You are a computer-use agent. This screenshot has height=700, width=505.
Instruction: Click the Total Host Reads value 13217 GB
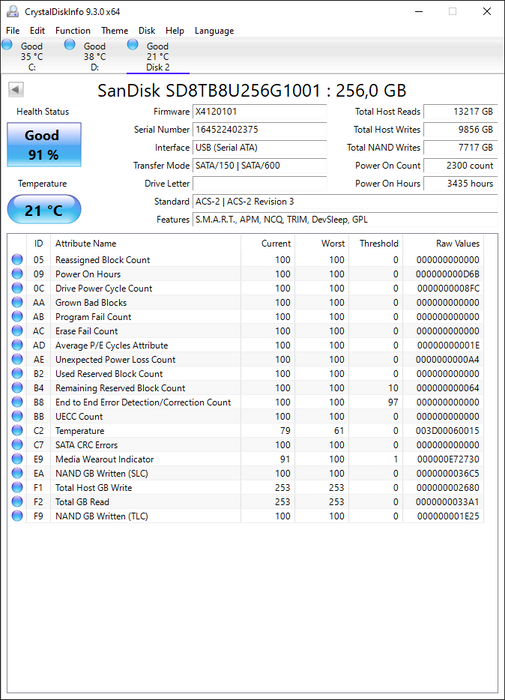click(x=460, y=112)
